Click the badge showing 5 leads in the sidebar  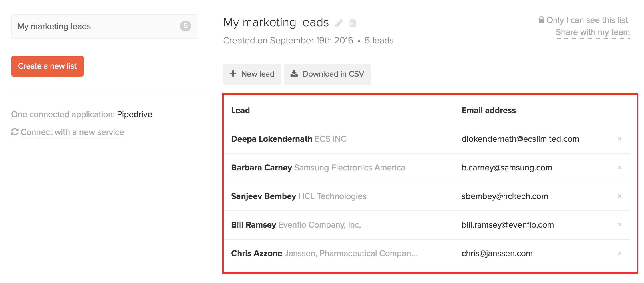(185, 26)
